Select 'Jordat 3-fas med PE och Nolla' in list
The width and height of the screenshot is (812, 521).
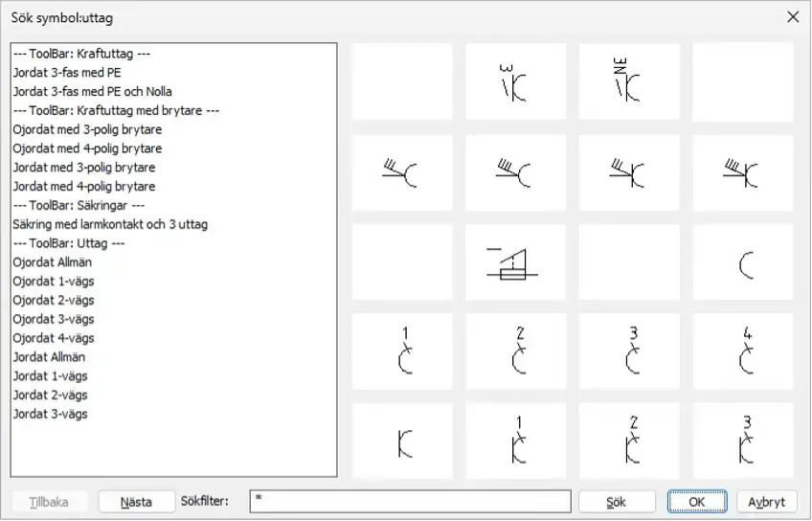pos(92,91)
